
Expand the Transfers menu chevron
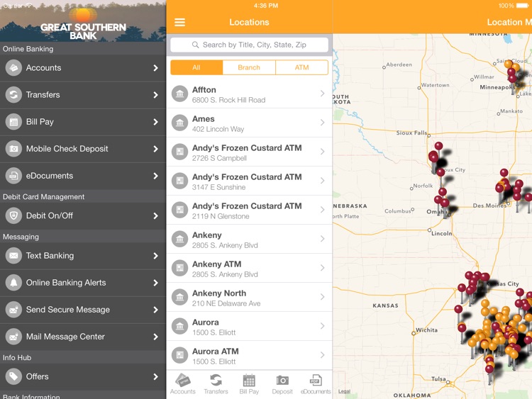click(155, 94)
